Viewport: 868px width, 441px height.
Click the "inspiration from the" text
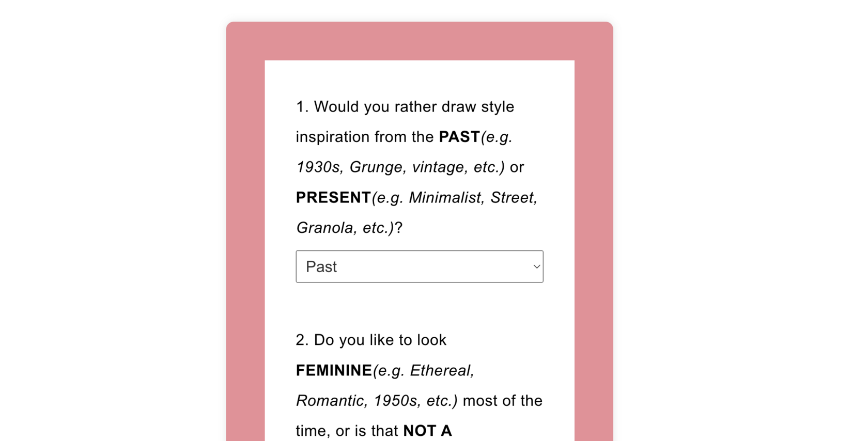365,137
